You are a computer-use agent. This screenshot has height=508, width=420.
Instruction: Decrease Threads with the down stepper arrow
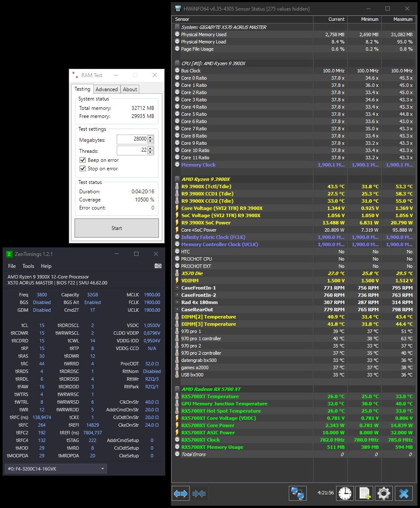tap(150, 152)
